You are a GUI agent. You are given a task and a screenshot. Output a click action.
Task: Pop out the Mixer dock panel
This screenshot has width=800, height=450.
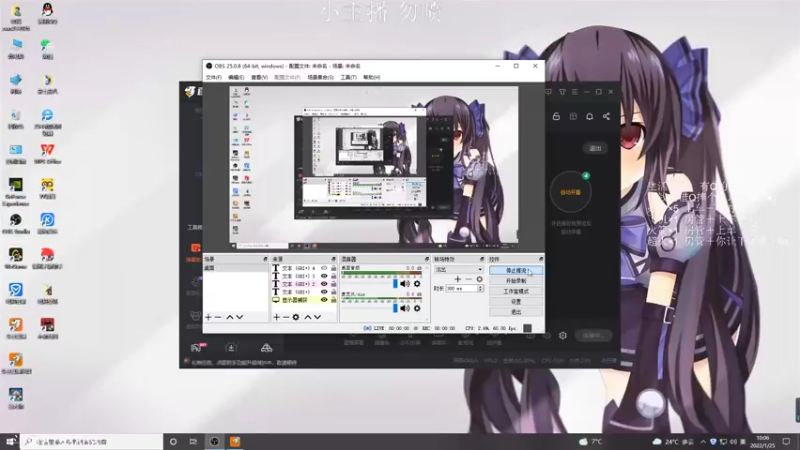coord(427,259)
